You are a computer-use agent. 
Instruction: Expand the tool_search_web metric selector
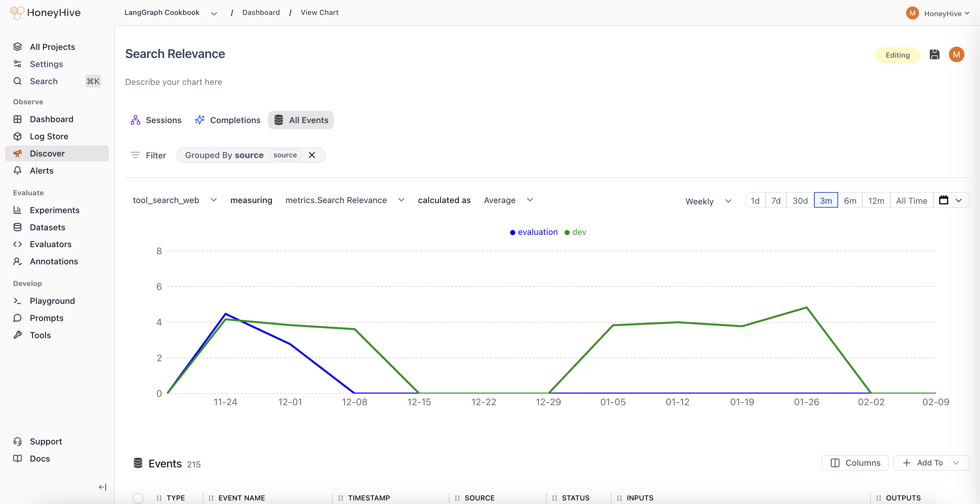click(175, 200)
